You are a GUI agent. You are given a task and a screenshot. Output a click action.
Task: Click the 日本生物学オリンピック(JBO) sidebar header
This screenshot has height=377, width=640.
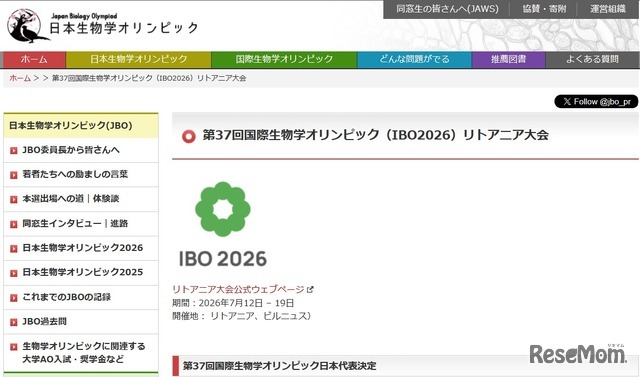[x=81, y=126]
